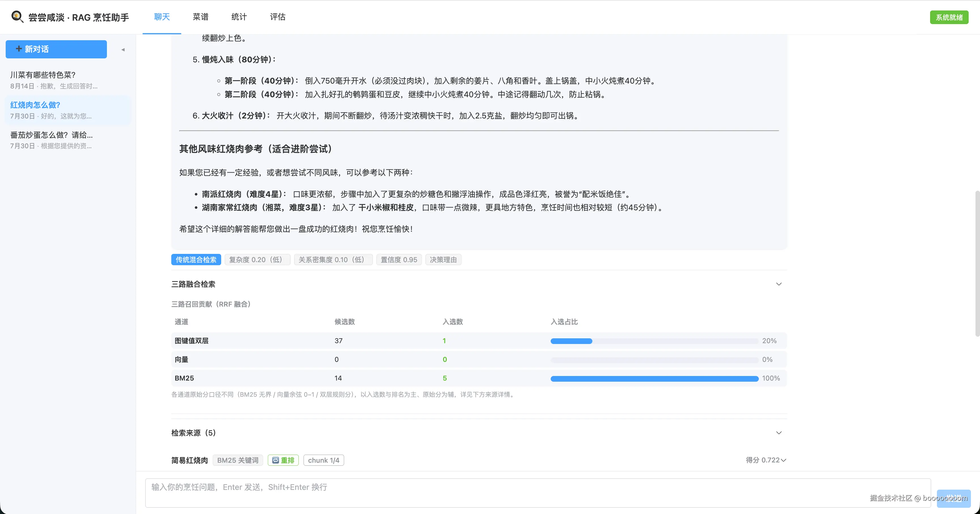
Task: Click the 其他风味红烧肉参考 heading
Action: 257,149
